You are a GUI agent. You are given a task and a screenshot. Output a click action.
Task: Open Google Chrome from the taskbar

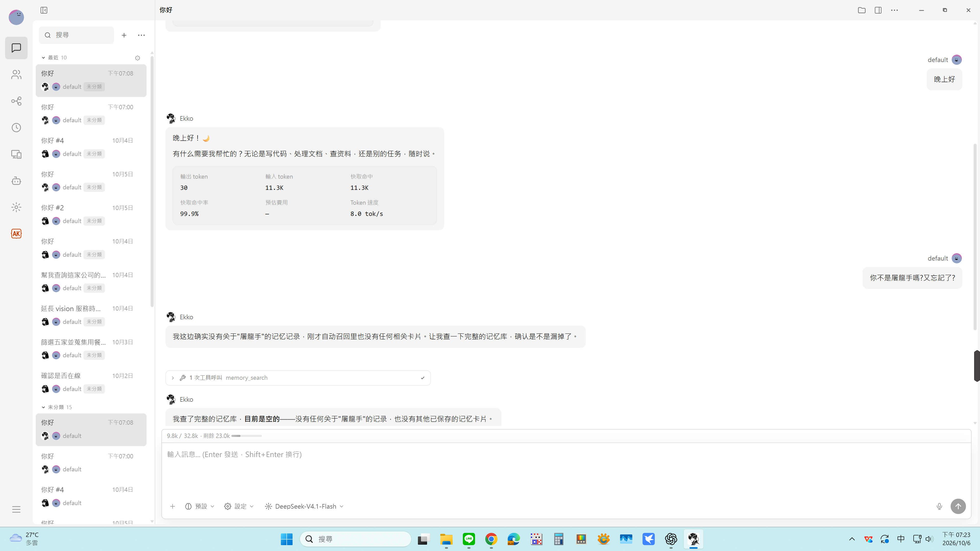pyautogui.click(x=491, y=539)
